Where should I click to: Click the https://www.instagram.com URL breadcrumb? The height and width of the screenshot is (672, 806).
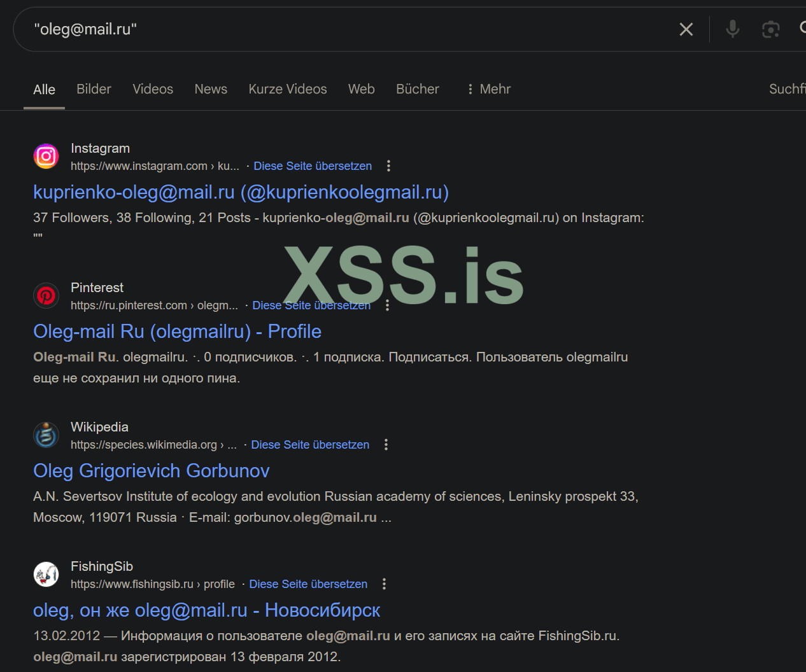click(155, 166)
